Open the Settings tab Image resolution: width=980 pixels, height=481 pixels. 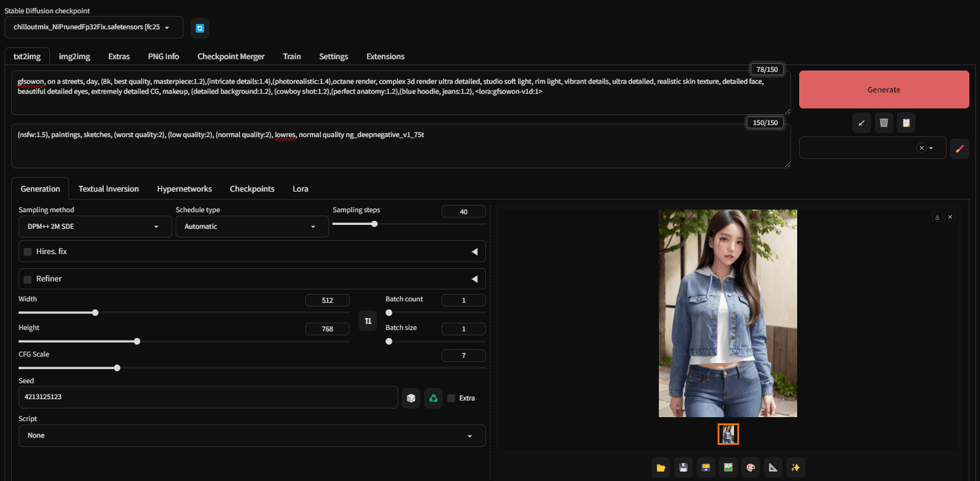point(334,57)
